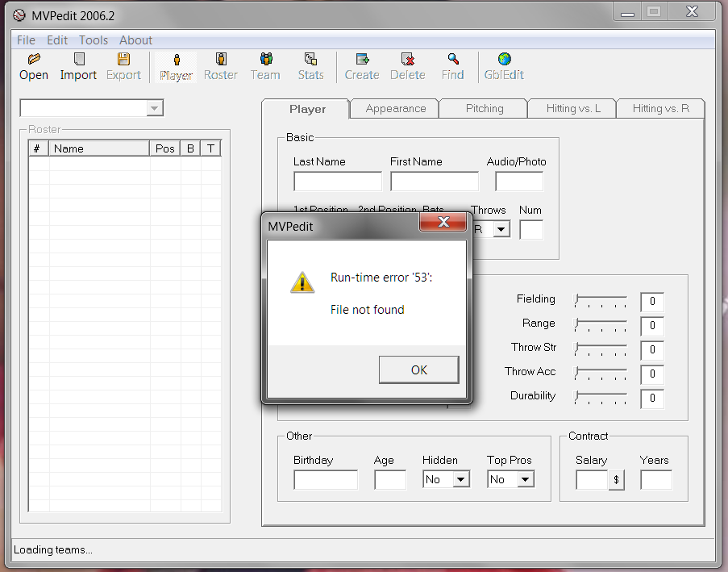
Task: Switch to the Pitching tab
Action: 485,109
